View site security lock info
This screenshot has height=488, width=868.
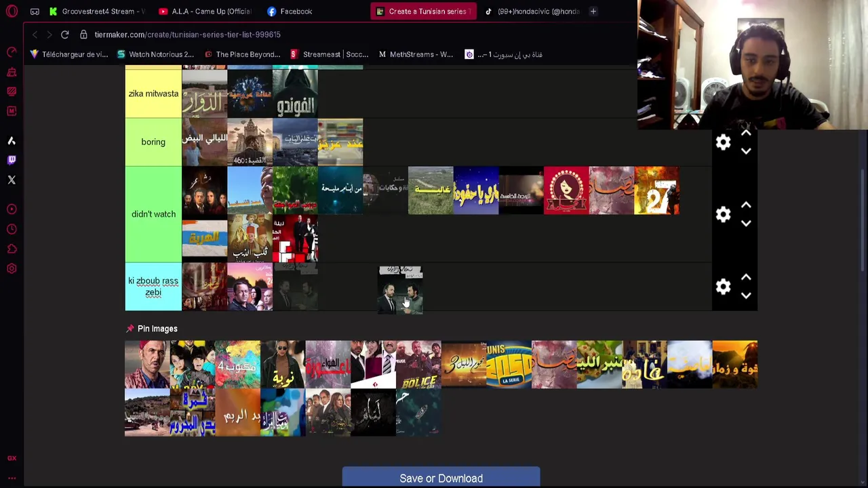(x=83, y=35)
